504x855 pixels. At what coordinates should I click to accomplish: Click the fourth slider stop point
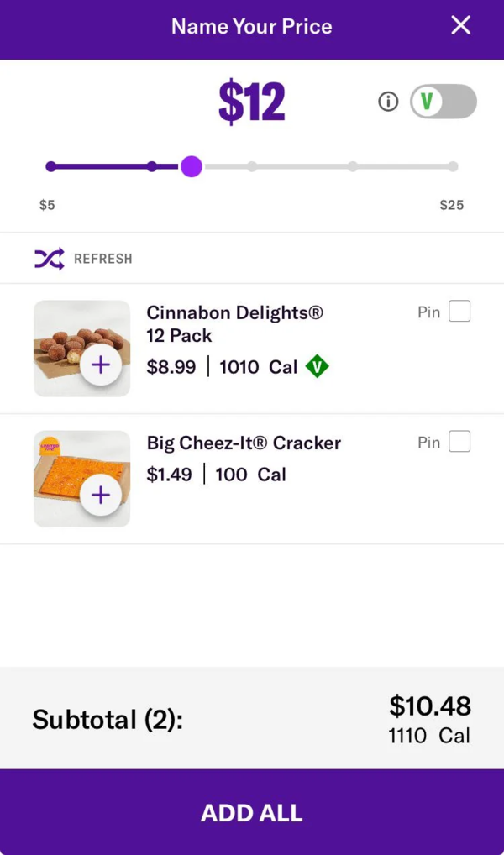tap(353, 166)
